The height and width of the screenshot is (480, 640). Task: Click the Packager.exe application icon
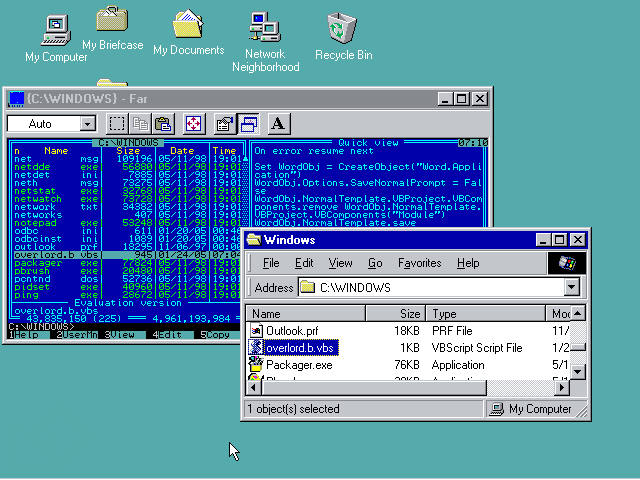click(256, 364)
